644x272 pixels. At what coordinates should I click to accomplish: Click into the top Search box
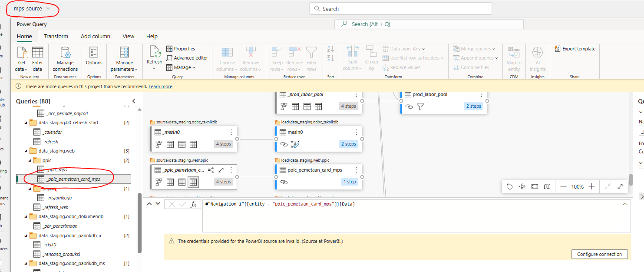point(400,9)
